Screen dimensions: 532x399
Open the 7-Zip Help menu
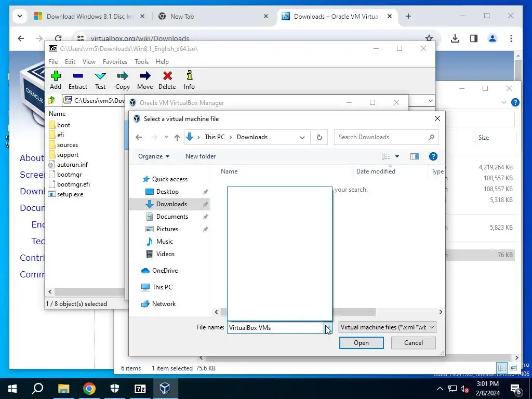click(162, 62)
